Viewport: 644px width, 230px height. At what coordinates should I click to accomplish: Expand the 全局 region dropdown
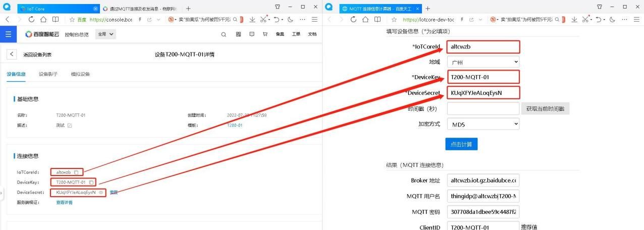106,34
